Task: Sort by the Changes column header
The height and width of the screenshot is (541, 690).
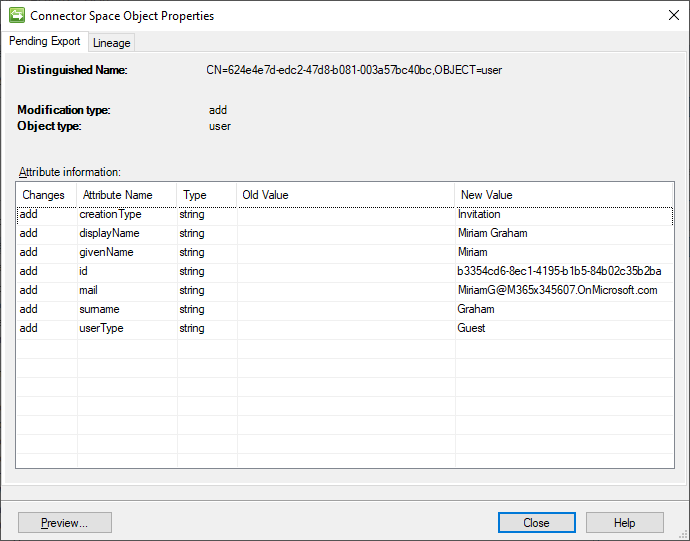Action: (44, 195)
